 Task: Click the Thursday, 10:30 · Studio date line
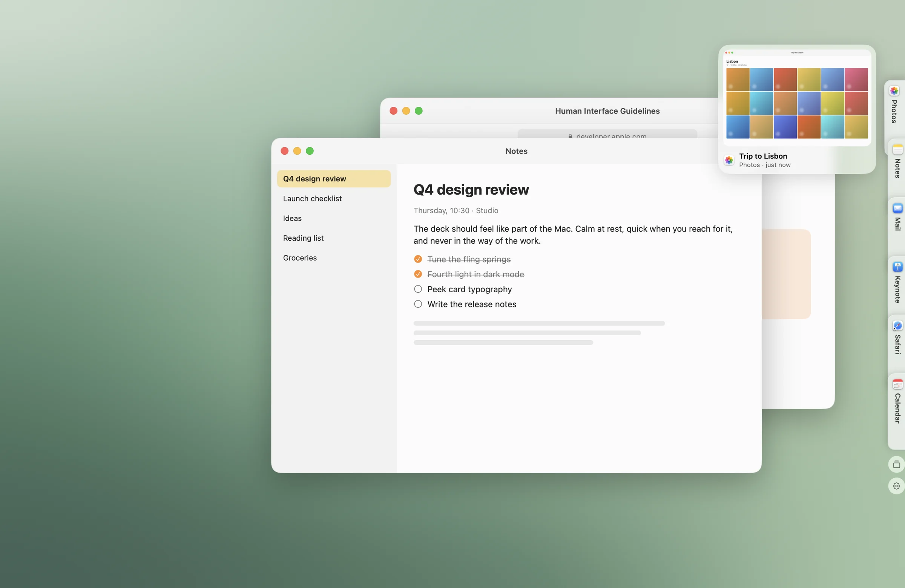[x=456, y=210]
